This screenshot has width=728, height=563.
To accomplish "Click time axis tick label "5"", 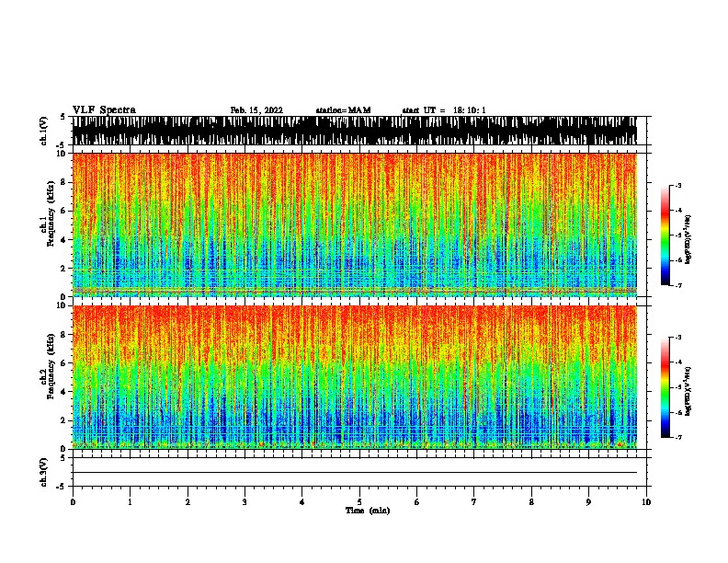I will click(x=359, y=502).
